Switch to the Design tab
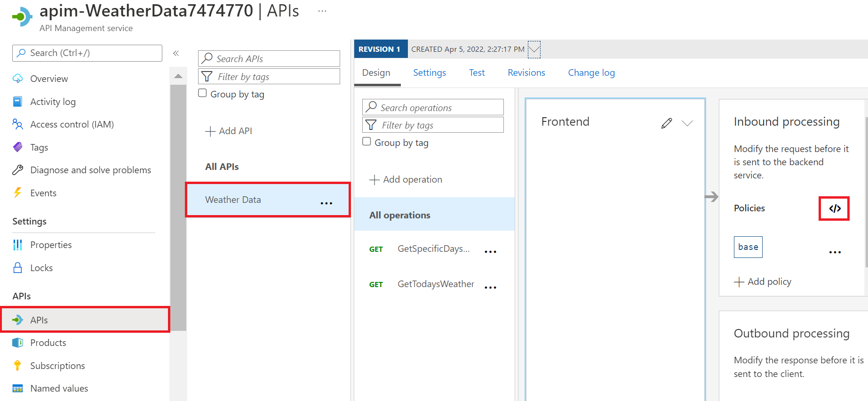 pos(376,73)
